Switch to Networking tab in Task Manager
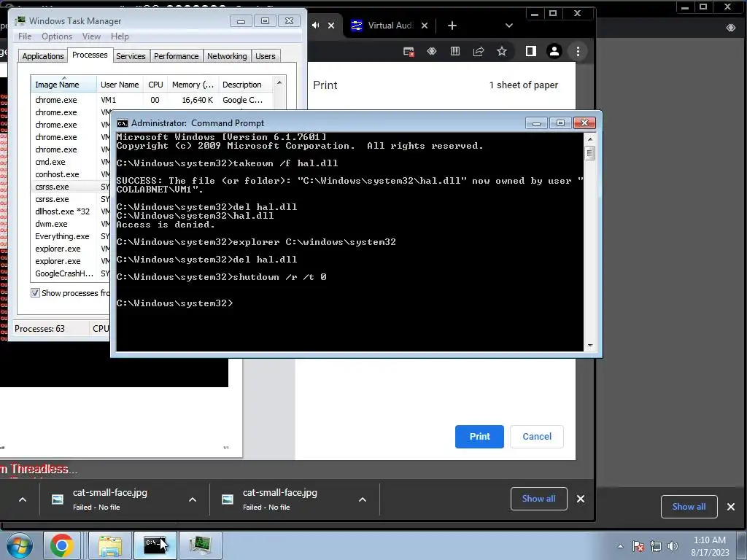The width and height of the screenshot is (747, 560). coord(227,56)
